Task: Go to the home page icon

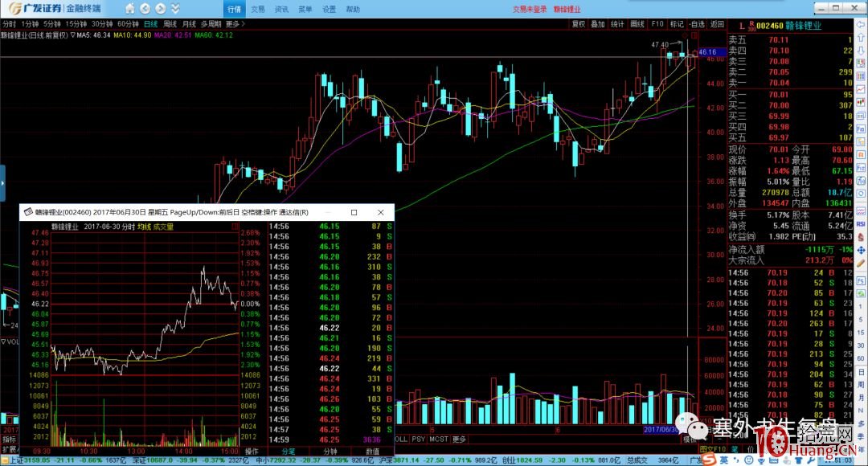Action: click(x=129, y=8)
